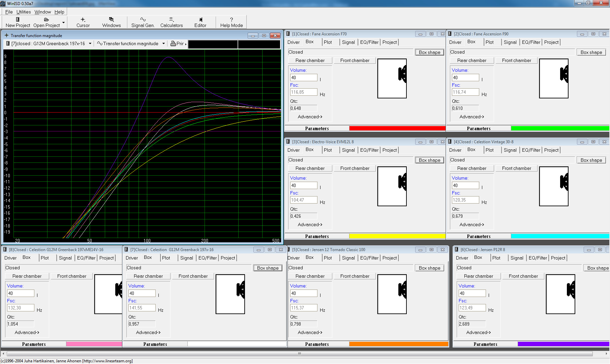Click the red color bar of Fane F70
610x364 pixels.
[397, 128]
